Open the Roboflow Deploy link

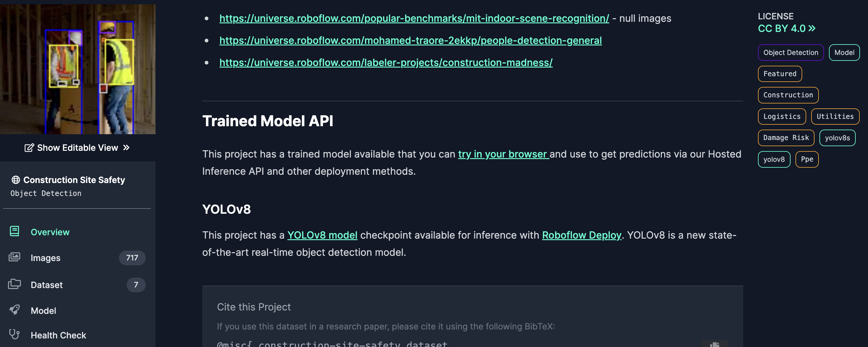click(581, 235)
